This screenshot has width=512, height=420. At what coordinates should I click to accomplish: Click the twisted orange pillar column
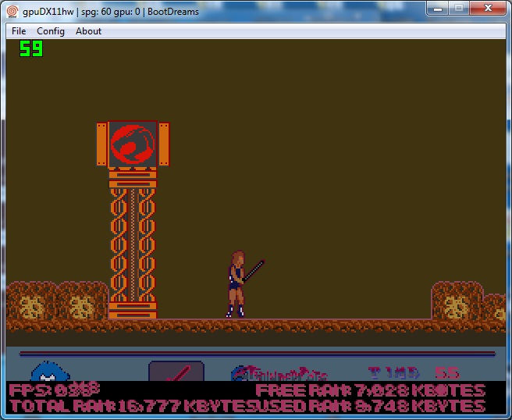[133, 244]
